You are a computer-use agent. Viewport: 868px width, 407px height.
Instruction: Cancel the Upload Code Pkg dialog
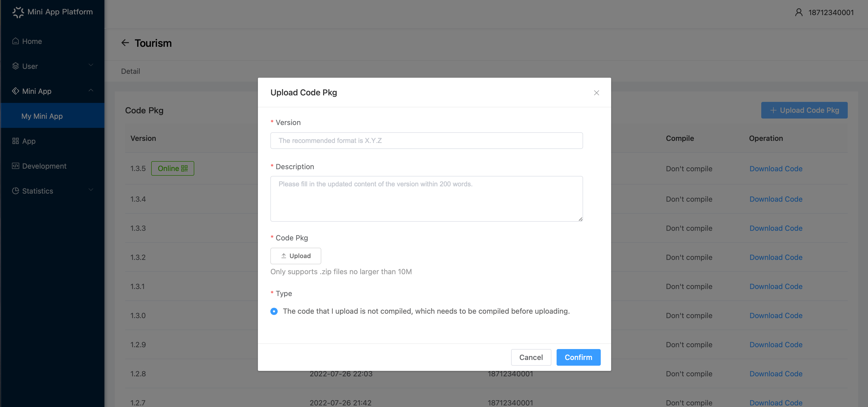tap(531, 357)
